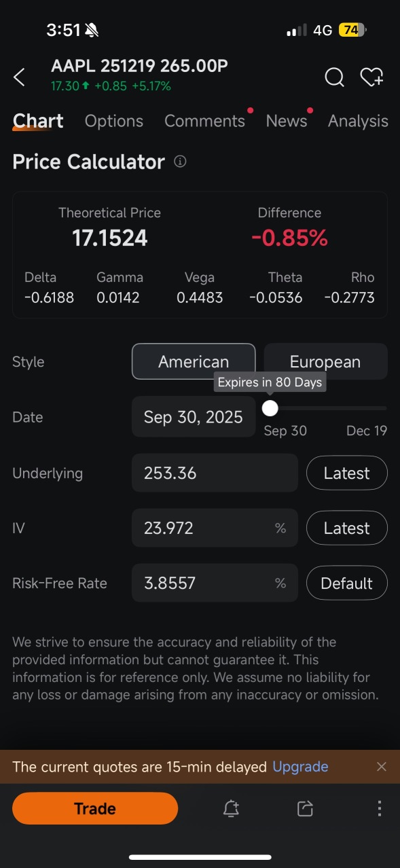Image resolution: width=400 pixels, height=868 pixels.
Task: Tap Latest beside the IV field
Action: click(x=346, y=528)
